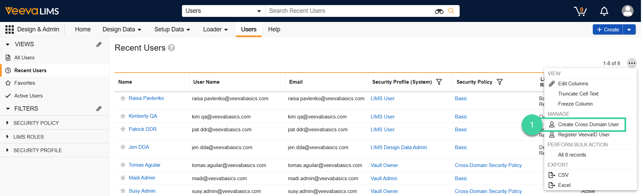Open Kimberly QA user record
The width and height of the screenshot is (644, 196).
pos(143,116)
